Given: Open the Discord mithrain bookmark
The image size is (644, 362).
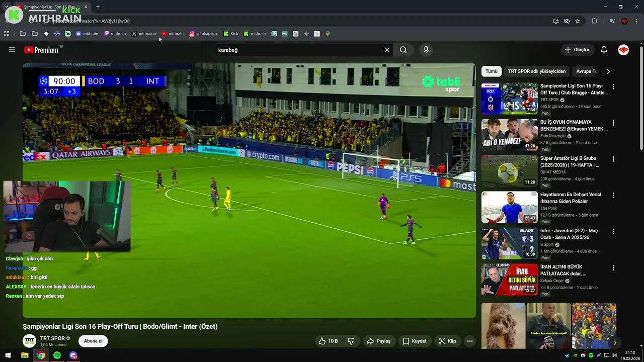Looking at the screenshot, I should point(87,34).
